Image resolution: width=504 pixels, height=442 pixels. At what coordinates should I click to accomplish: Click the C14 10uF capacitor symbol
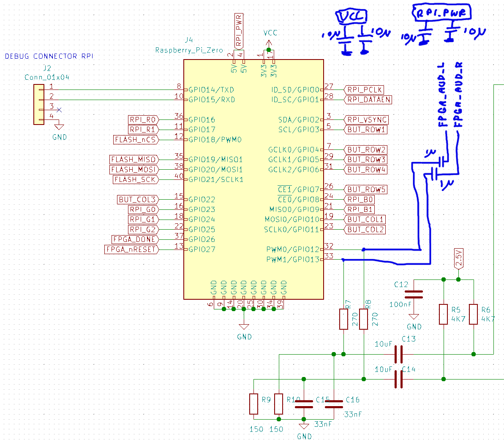tap(398, 379)
